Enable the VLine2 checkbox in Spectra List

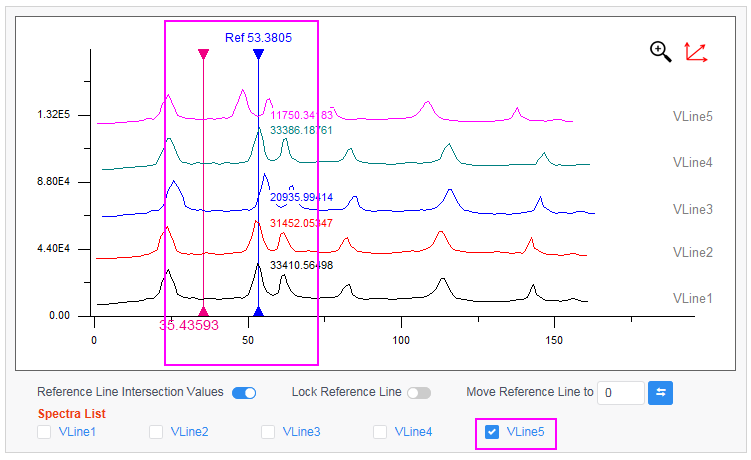click(156, 432)
